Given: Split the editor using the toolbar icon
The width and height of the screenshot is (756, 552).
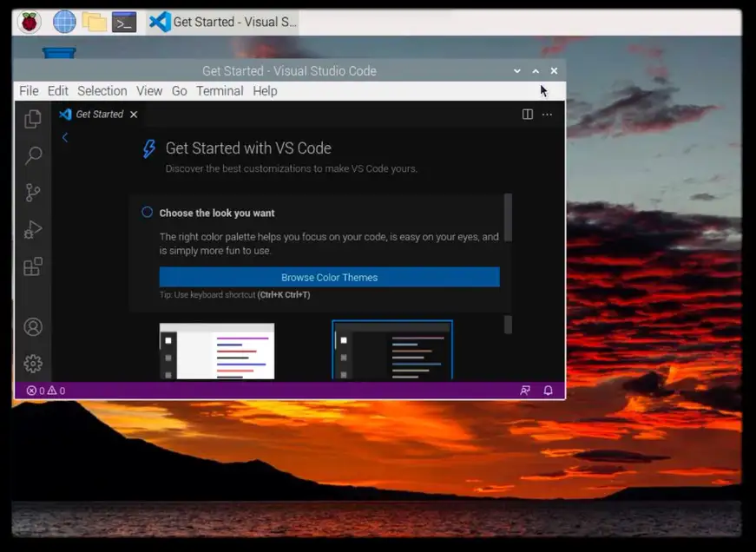Looking at the screenshot, I should 528,114.
